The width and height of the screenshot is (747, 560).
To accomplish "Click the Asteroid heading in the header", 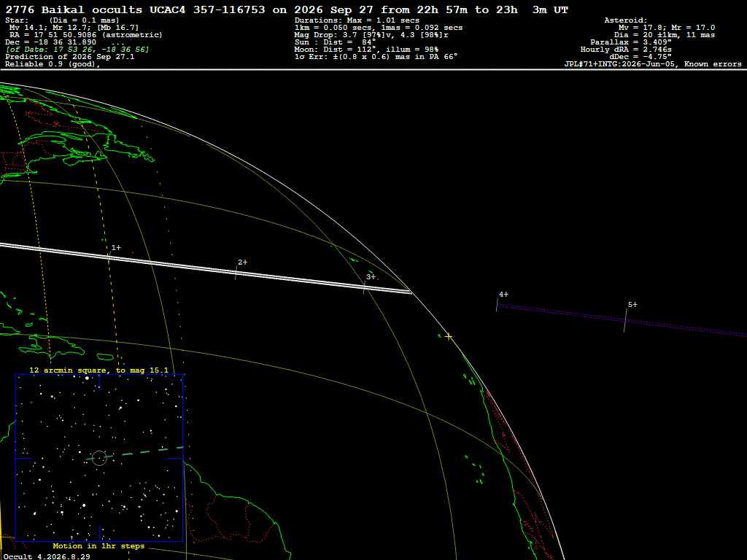I will click(x=625, y=20).
